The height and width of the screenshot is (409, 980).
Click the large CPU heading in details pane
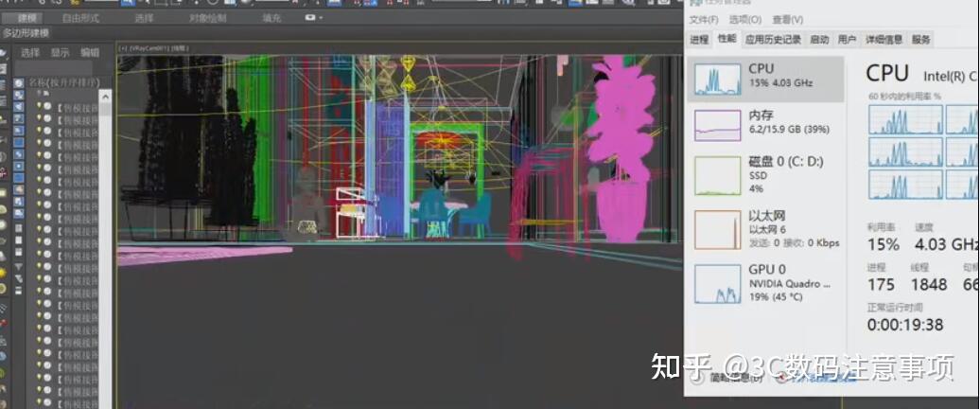[x=887, y=73]
